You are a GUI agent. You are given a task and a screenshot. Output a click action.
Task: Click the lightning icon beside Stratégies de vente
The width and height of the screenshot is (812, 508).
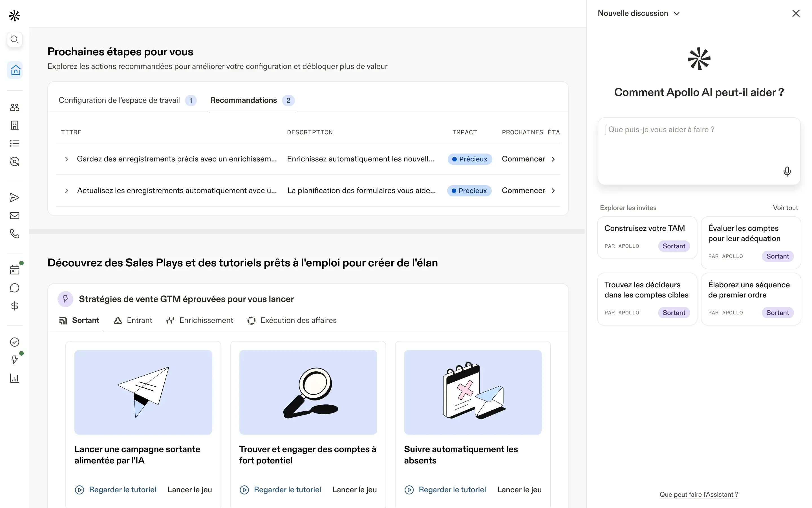pyautogui.click(x=65, y=299)
